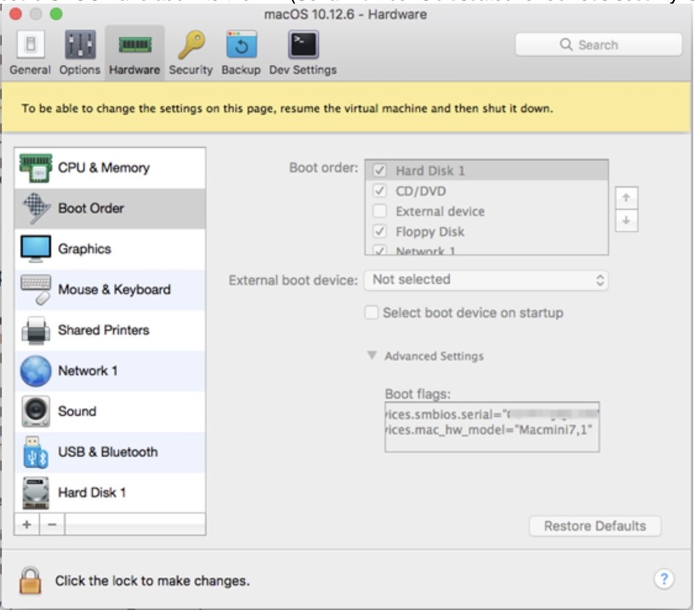695x616 pixels.
Task: Toggle Network 1 boot order checkbox
Action: 380,250
